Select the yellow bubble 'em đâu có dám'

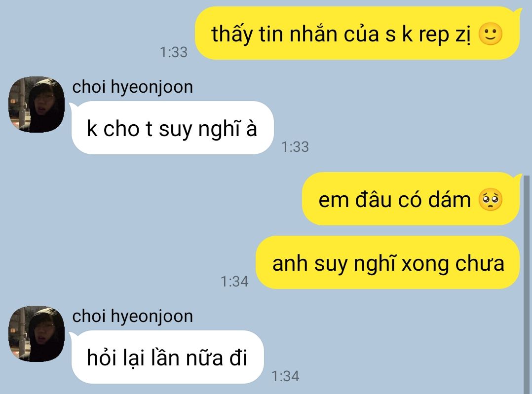(411, 199)
